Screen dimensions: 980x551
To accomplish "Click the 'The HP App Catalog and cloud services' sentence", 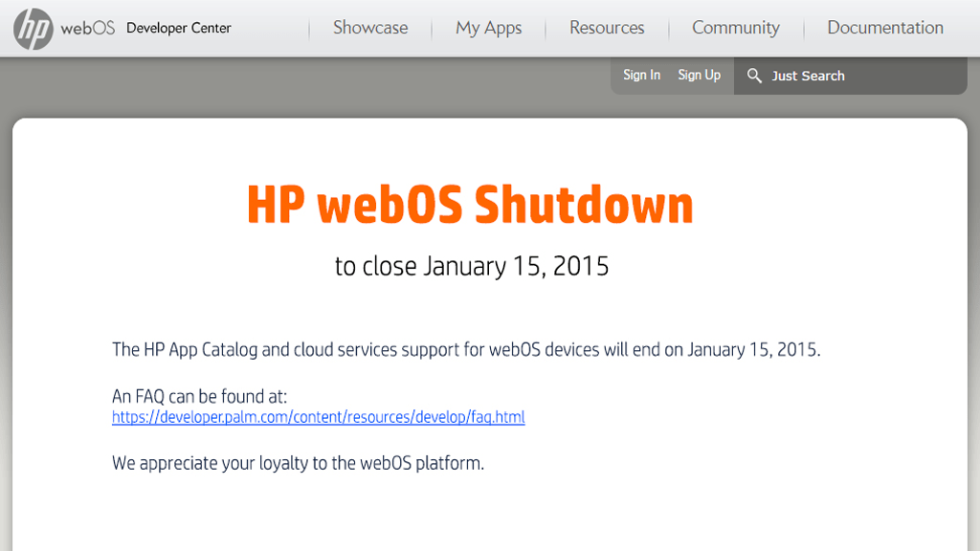I will (466, 349).
